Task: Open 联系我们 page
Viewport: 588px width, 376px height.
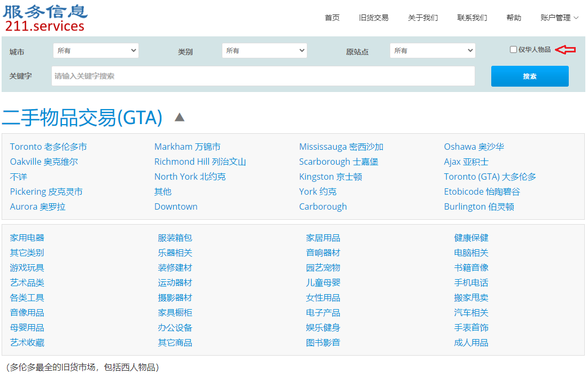Action: click(472, 18)
